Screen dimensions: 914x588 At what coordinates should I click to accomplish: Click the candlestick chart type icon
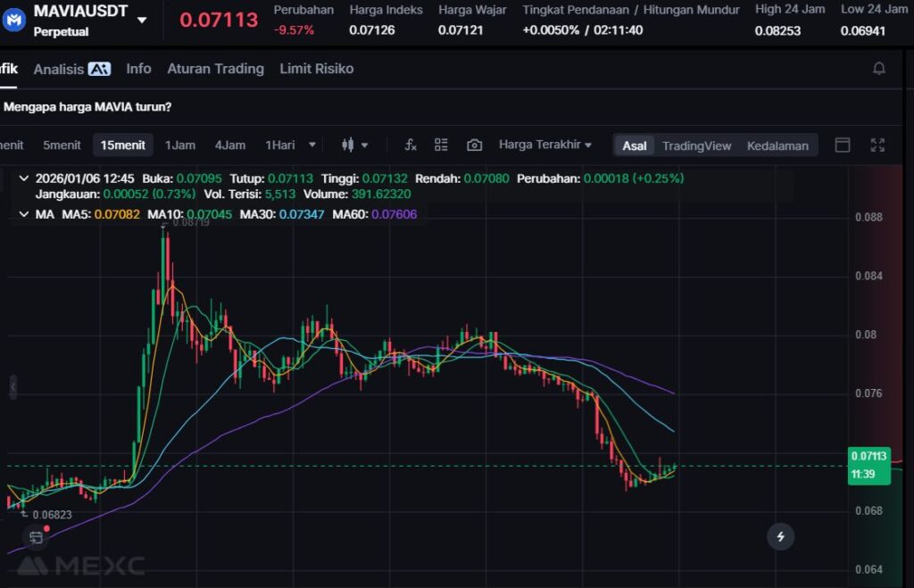pos(349,145)
